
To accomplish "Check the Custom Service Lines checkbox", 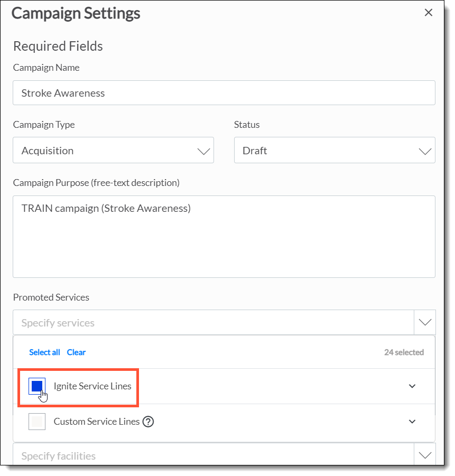I will (x=37, y=422).
